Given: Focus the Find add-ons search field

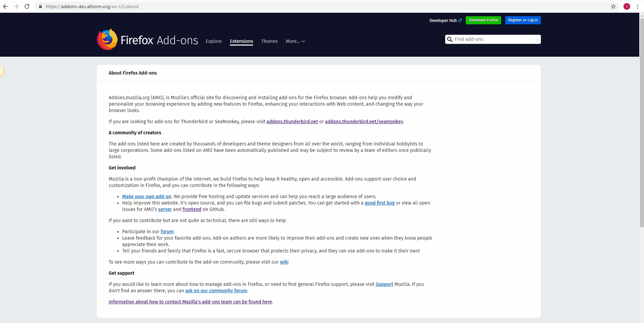Looking at the screenshot, I should (x=493, y=39).
